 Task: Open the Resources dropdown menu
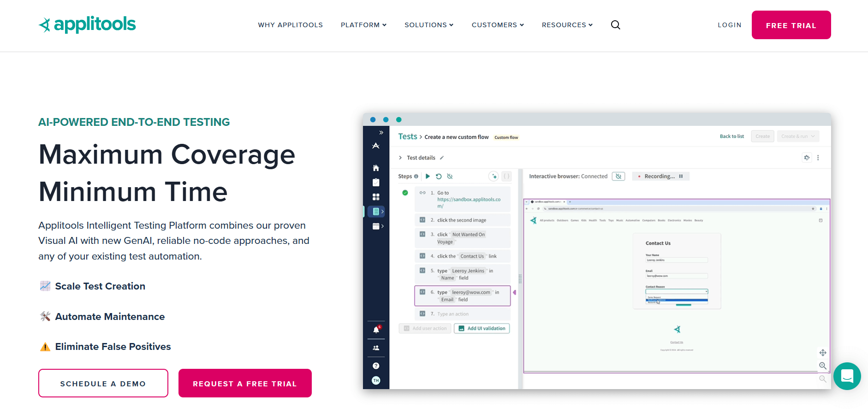tap(567, 25)
